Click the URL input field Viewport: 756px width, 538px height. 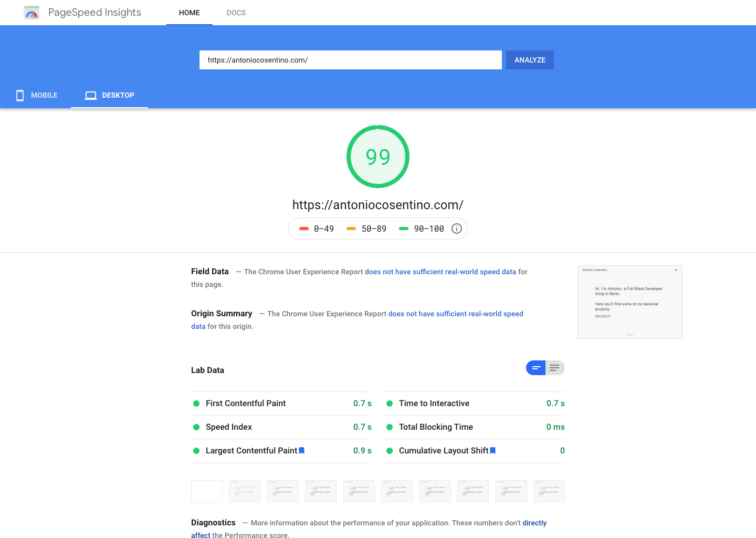tap(351, 60)
